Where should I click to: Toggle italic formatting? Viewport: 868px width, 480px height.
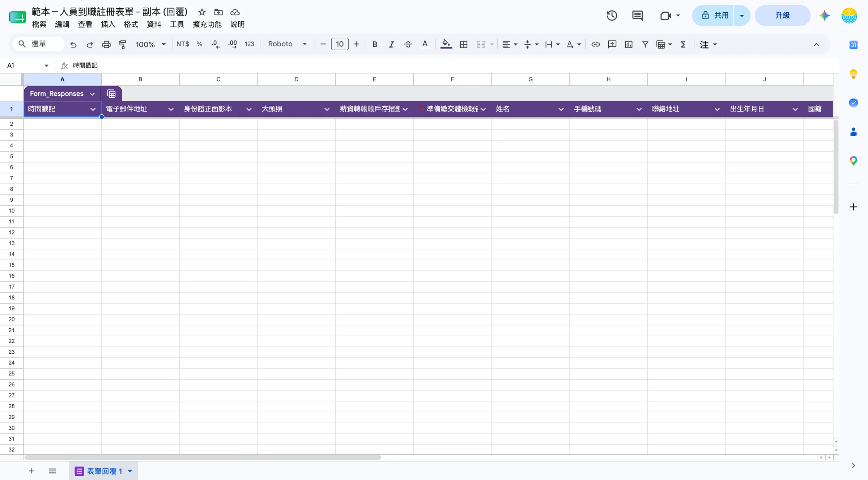391,45
